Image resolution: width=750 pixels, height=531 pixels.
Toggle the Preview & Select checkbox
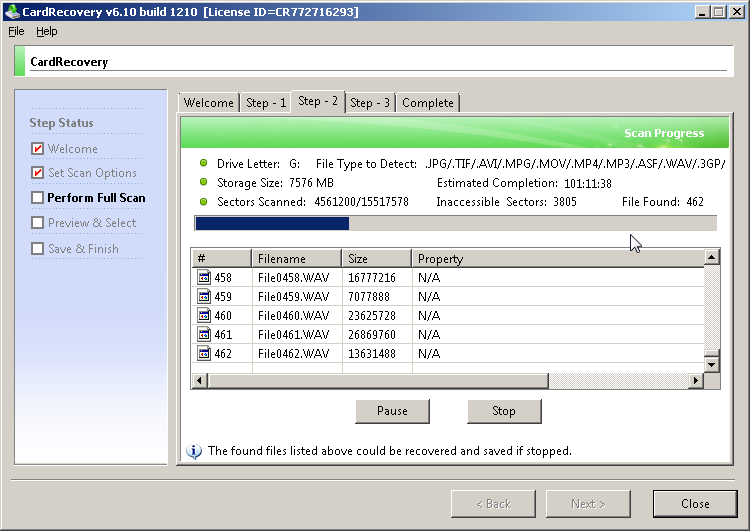coord(37,223)
